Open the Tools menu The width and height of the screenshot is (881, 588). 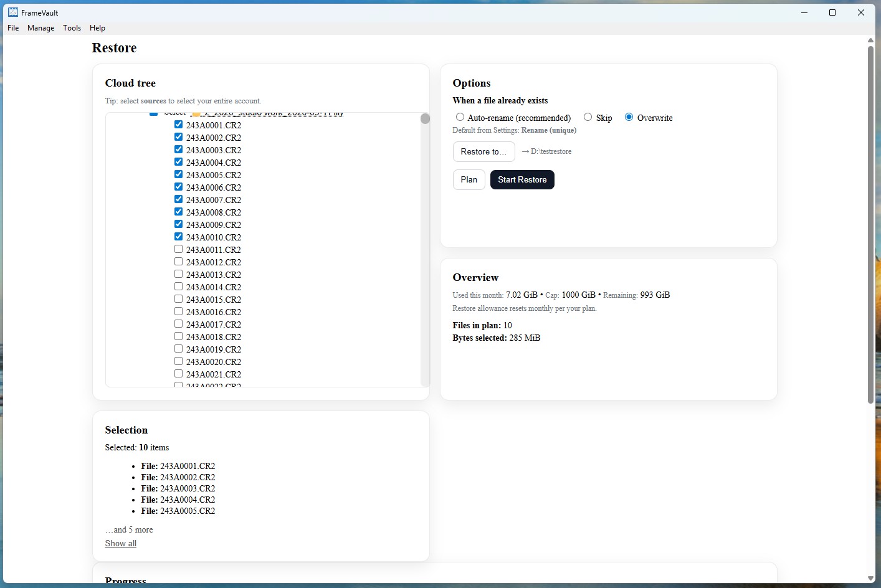click(x=72, y=27)
